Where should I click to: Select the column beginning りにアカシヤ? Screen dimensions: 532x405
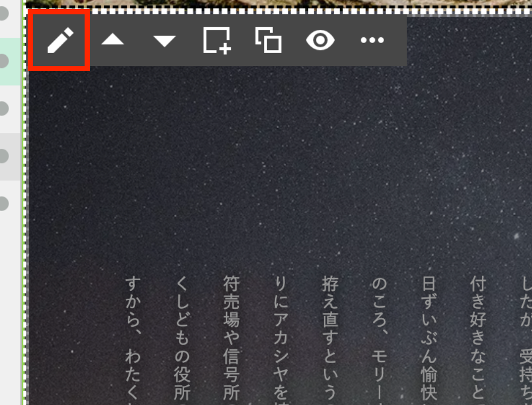click(x=280, y=339)
